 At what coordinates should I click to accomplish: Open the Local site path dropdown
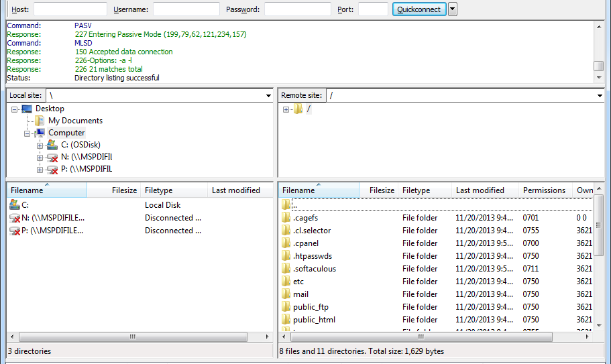pyautogui.click(x=268, y=96)
